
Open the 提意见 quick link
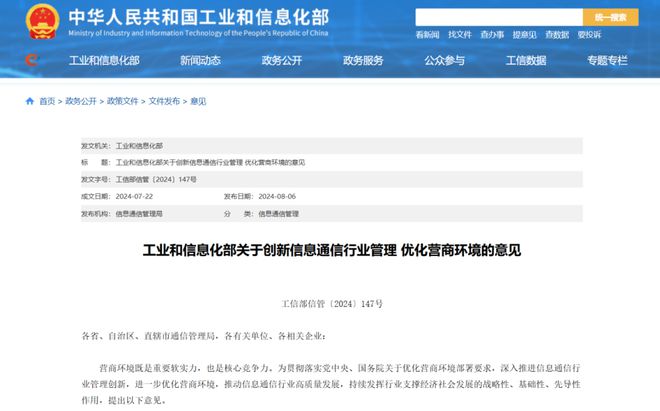pos(524,35)
